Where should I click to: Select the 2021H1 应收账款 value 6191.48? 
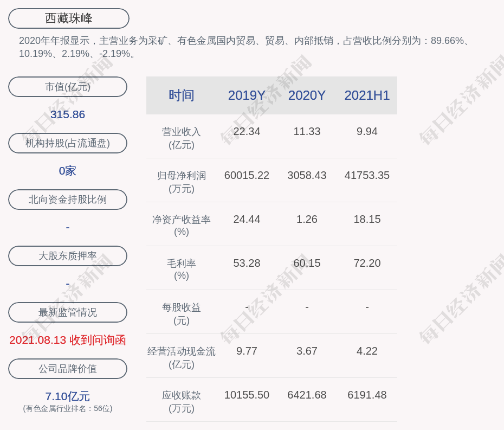(x=367, y=395)
